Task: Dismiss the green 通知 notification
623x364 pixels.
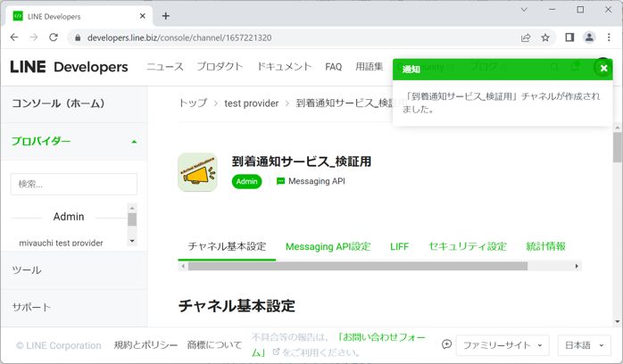Action: point(603,68)
